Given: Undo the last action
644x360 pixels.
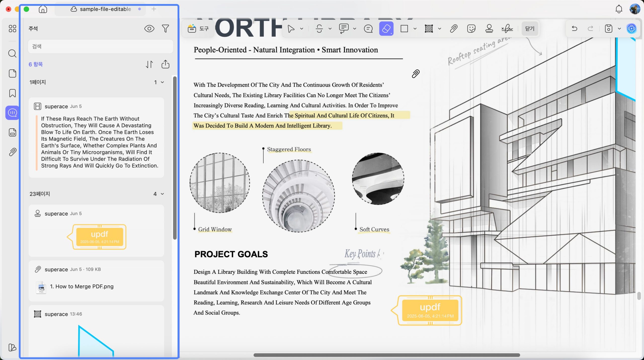Looking at the screenshot, I should click(x=574, y=29).
